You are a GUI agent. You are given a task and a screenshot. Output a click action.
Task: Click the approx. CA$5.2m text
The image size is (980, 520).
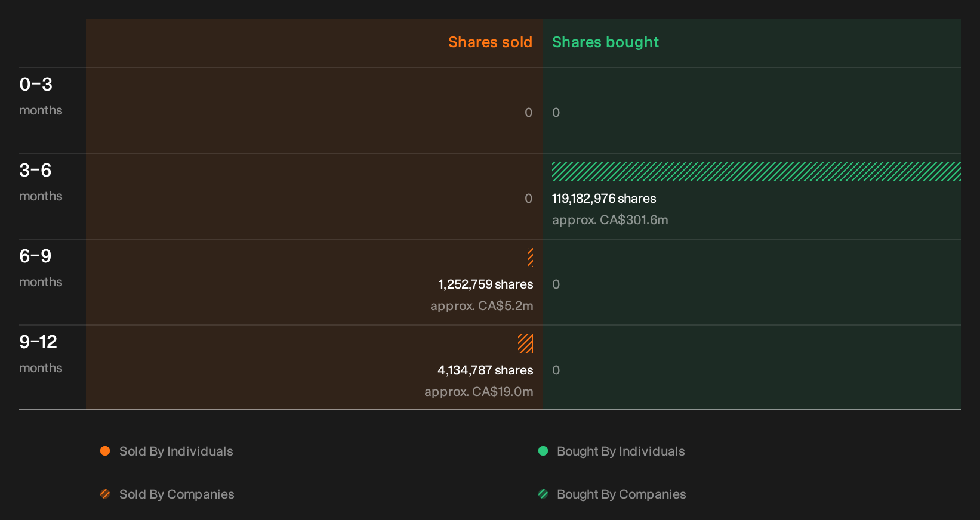click(482, 306)
